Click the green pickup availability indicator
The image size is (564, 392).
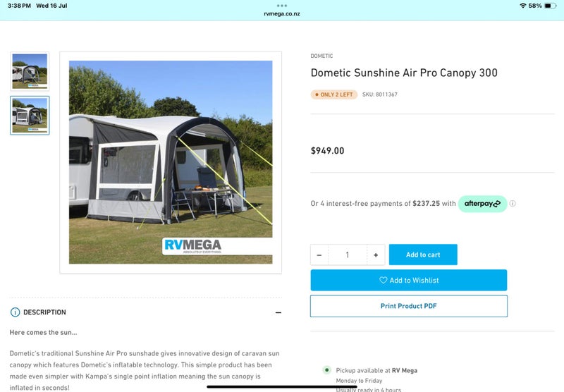(x=326, y=369)
